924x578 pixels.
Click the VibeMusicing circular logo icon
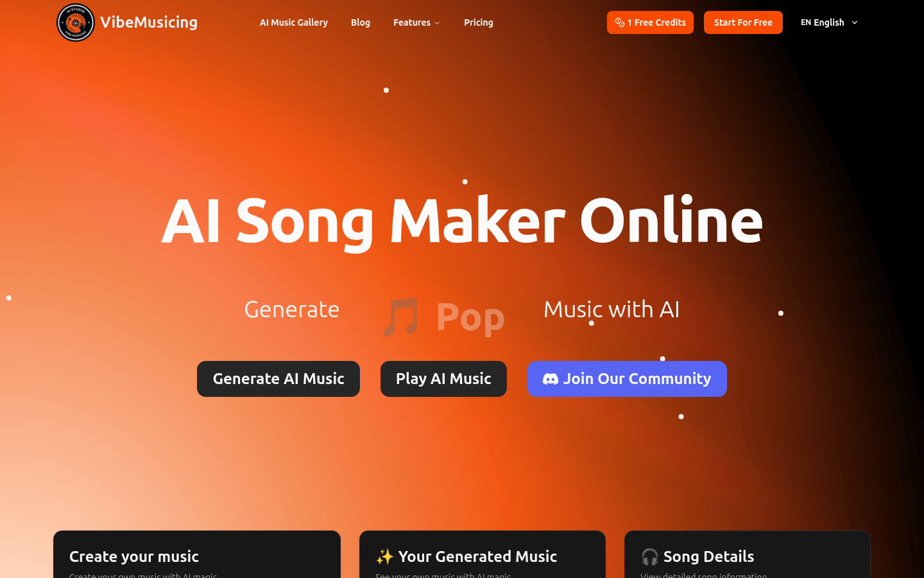point(76,22)
